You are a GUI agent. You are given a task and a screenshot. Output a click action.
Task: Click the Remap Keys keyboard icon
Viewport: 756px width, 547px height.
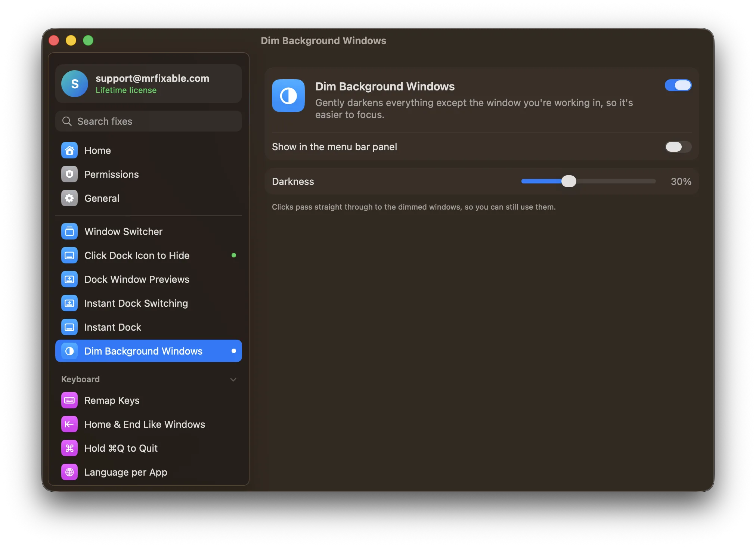pyautogui.click(x=69, y=401)
